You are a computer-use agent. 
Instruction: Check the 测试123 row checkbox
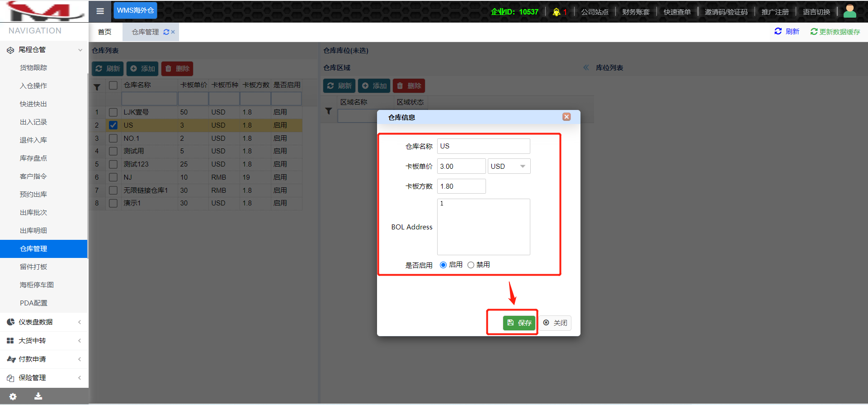[x=113, y=164]
